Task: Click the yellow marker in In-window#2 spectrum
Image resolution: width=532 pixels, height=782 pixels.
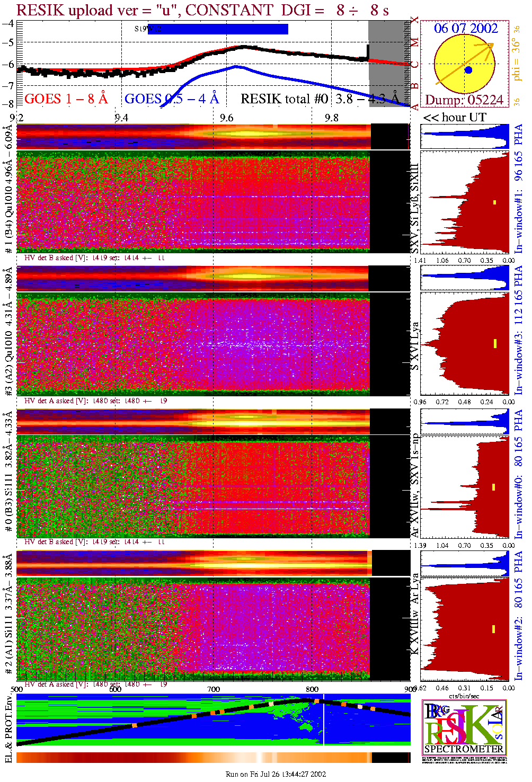Action: click(x=493, y=629)
